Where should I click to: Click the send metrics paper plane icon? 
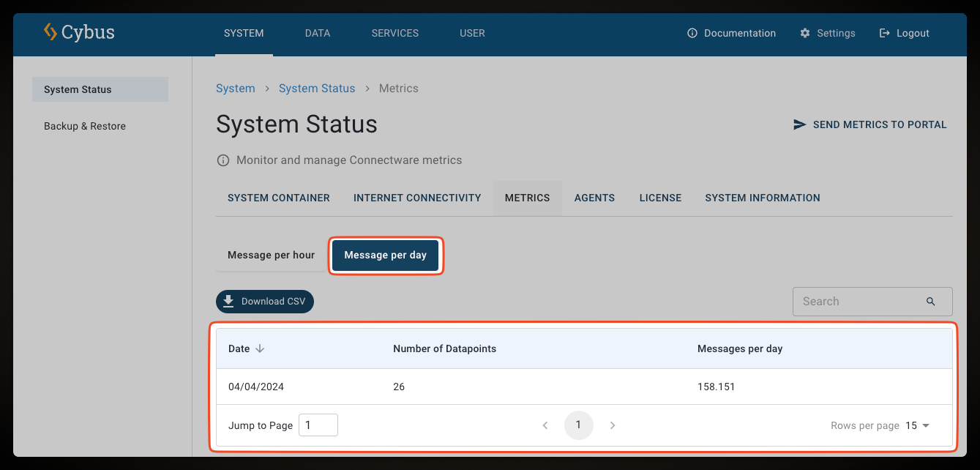(799, 124)
